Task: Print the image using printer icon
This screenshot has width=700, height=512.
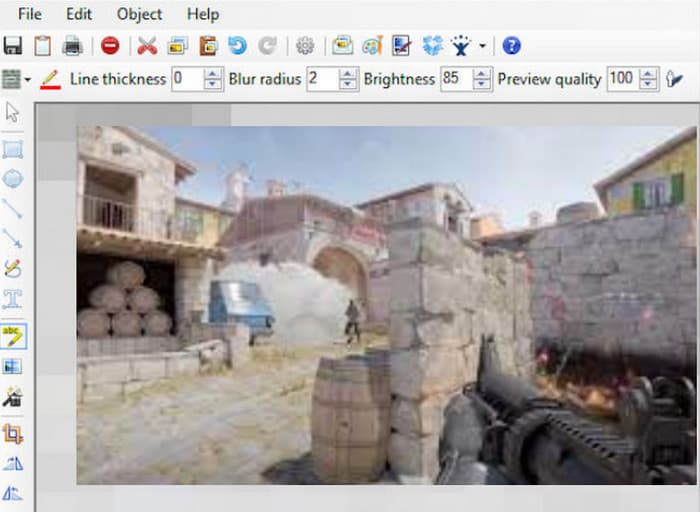Action: coord(72,46)
